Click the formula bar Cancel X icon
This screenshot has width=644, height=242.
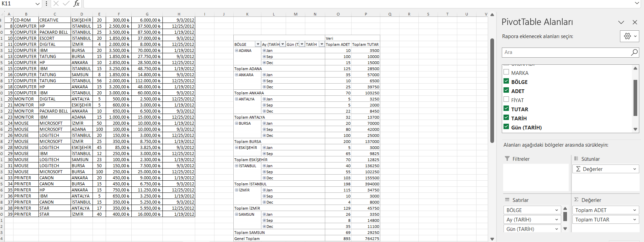[x=56, y=3]
